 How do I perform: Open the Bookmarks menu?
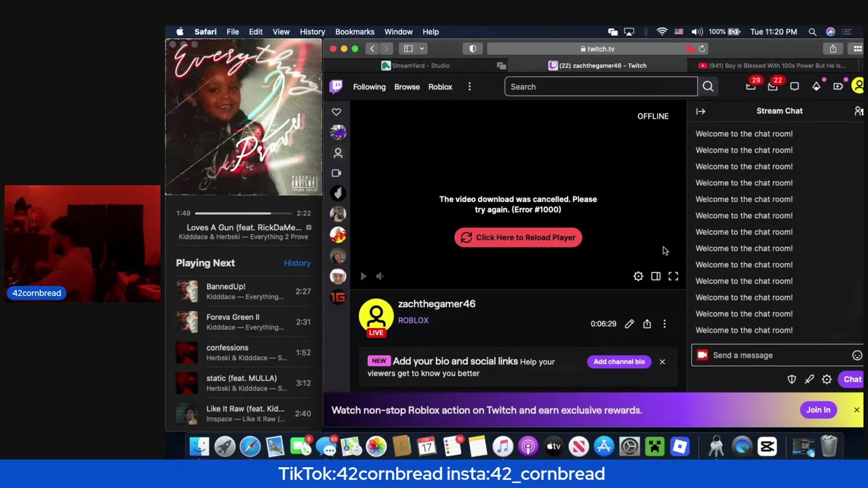(355, 32)
